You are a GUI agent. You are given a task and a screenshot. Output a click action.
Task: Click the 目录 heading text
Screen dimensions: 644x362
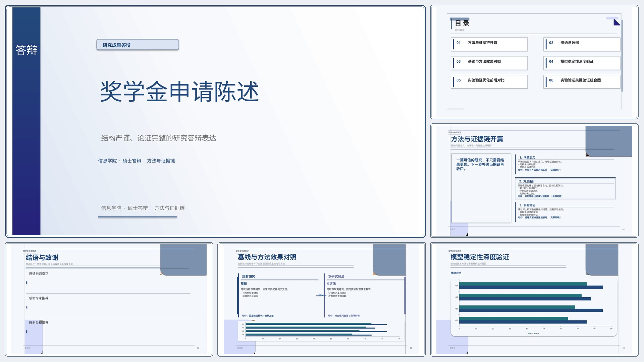[x=462, y=23]
